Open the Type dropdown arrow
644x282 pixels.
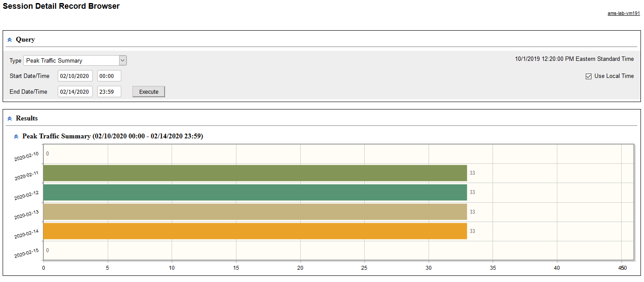[x=123, y=60]
